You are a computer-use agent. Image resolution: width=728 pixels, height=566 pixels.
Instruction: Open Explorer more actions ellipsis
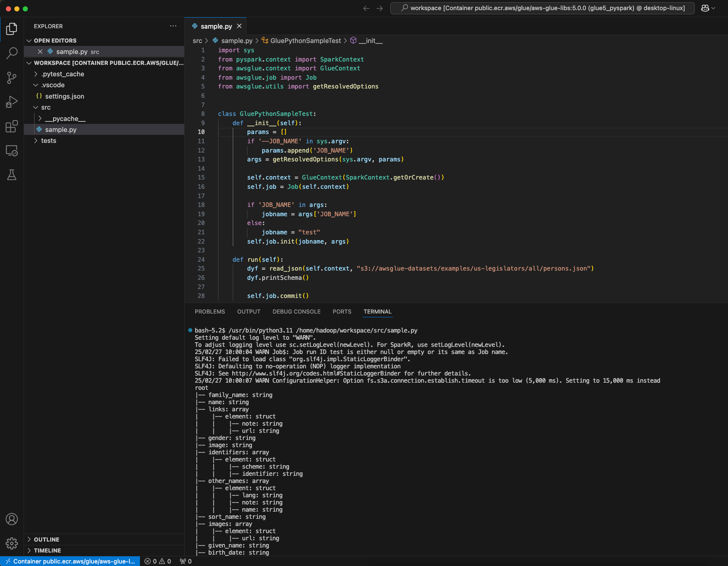[173, 26]
